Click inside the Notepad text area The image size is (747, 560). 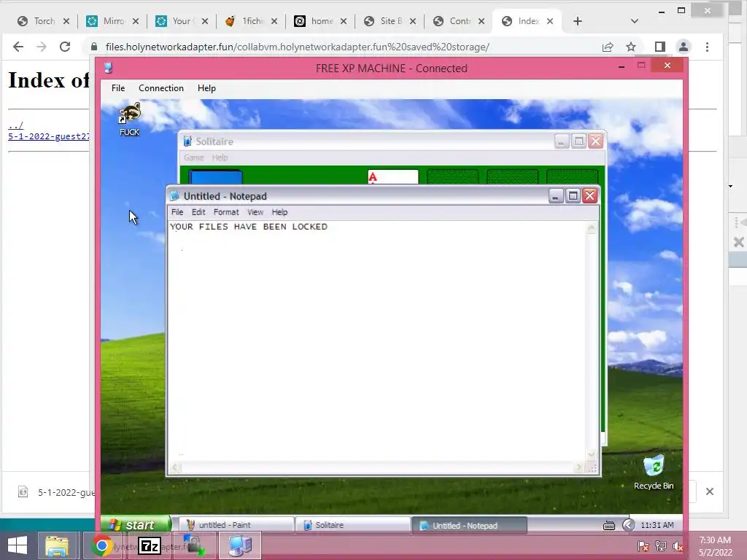376,341
